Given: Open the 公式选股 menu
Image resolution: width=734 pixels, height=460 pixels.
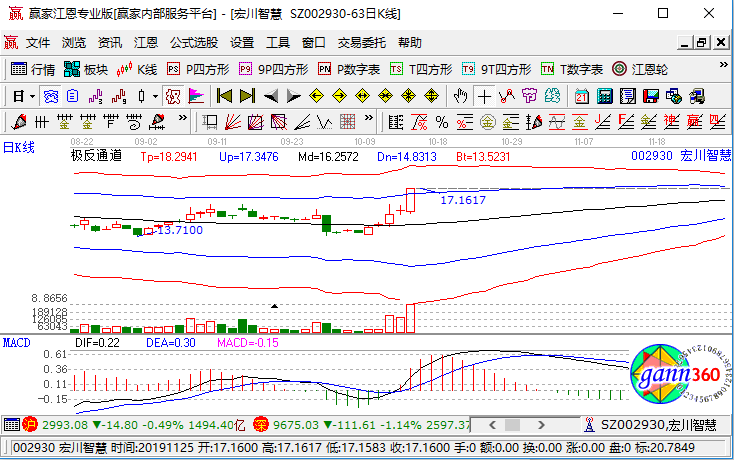Looking at the screenshot, I should click(x=194, y=43).
